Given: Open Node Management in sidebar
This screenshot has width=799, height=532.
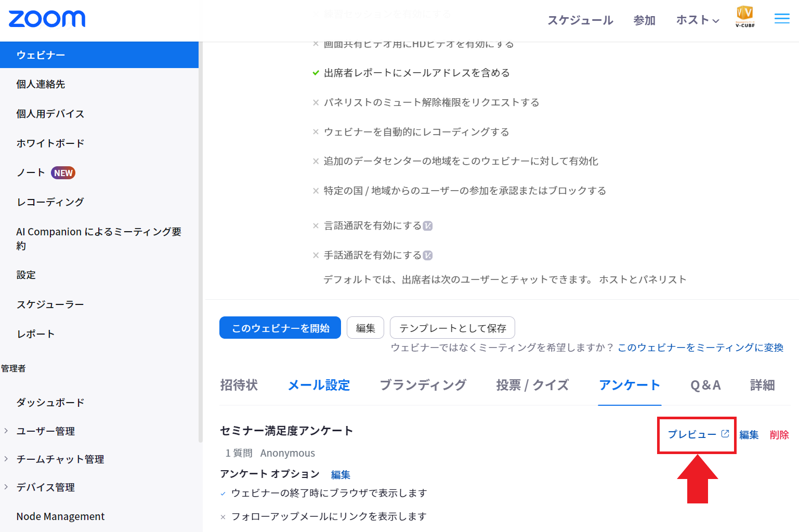Looking at the screenshot, I should click(60, 516).
